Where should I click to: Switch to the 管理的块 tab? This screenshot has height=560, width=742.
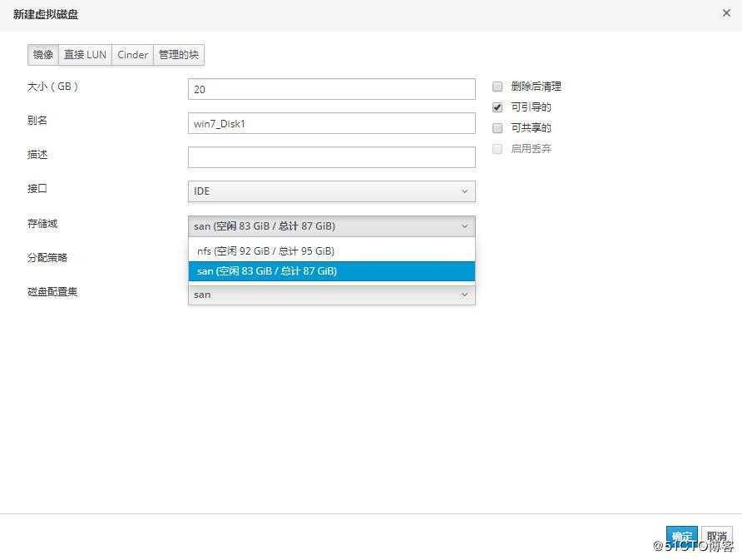[179, 55]
